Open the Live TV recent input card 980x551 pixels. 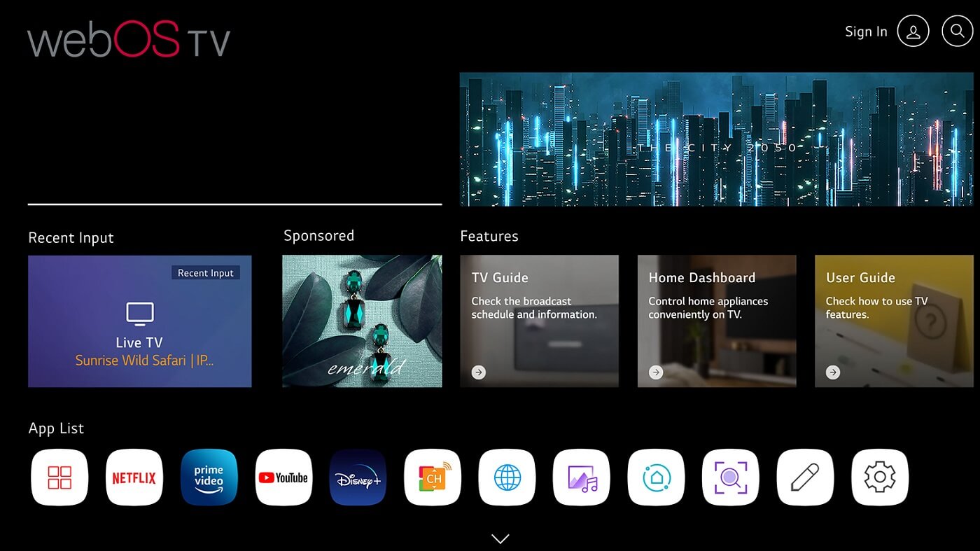click(x=139, y=321)
